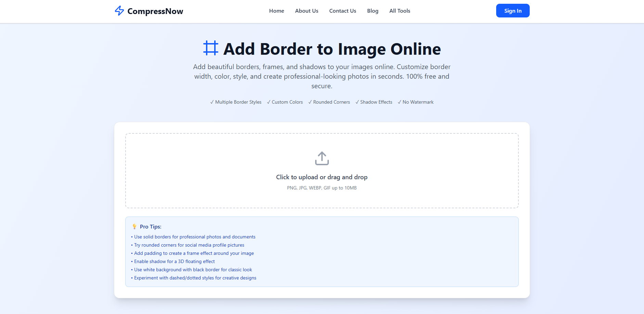Browse All Tools
644x314 pixels.
[x=399, y=11]
